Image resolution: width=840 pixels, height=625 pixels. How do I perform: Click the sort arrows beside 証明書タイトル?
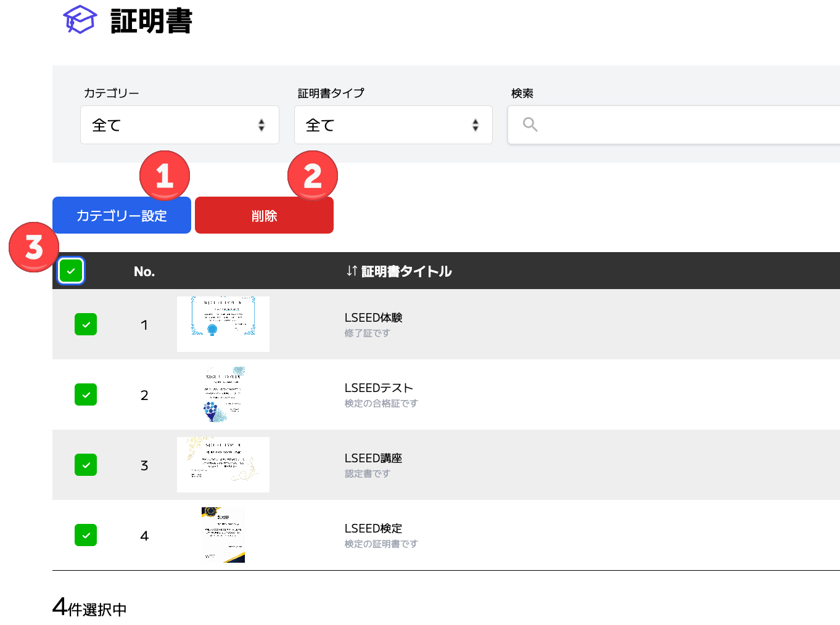(x=352, y=271)
